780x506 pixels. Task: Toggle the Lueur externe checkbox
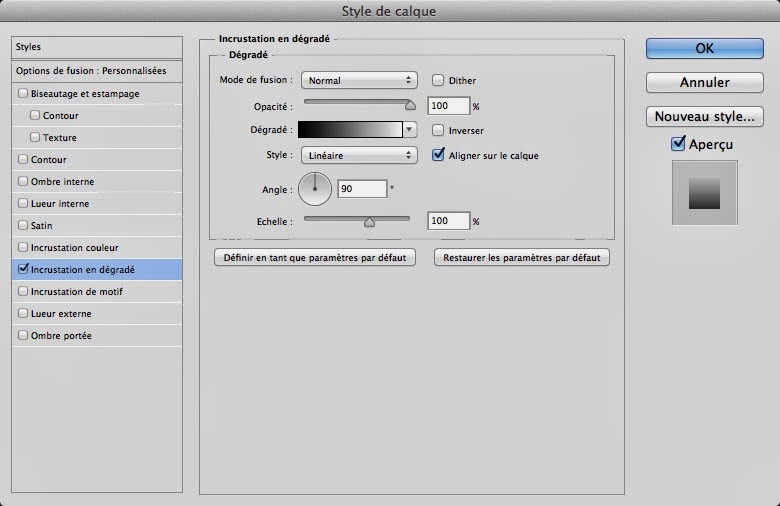pyautogui.click(x=23, y=313)
